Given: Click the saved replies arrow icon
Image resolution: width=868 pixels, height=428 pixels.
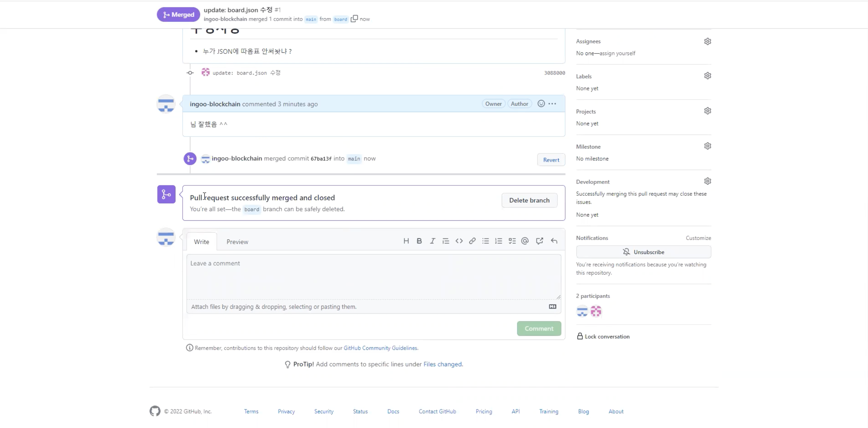Looking at the screenshot, I should click(x=554, y=241).
